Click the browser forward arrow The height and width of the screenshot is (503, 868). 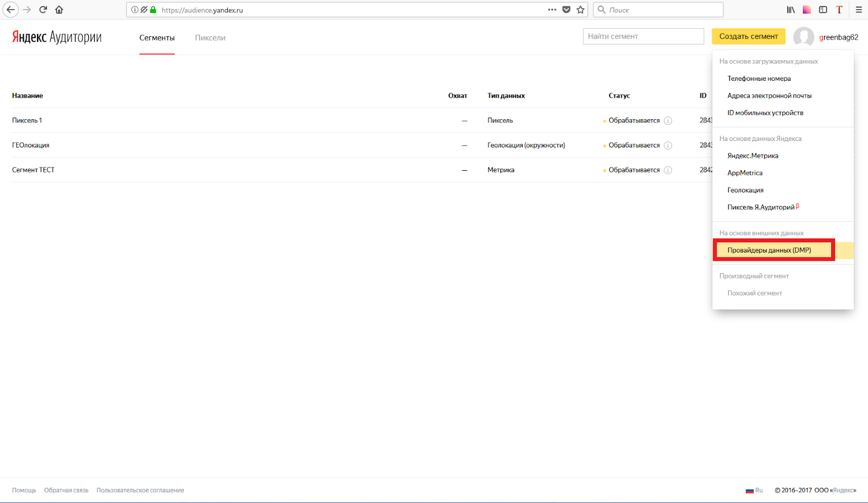coord(27,10)
